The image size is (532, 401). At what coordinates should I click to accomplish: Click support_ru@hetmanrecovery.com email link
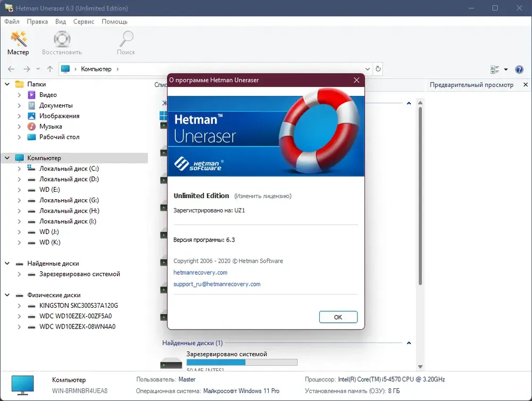pos(217,284)
